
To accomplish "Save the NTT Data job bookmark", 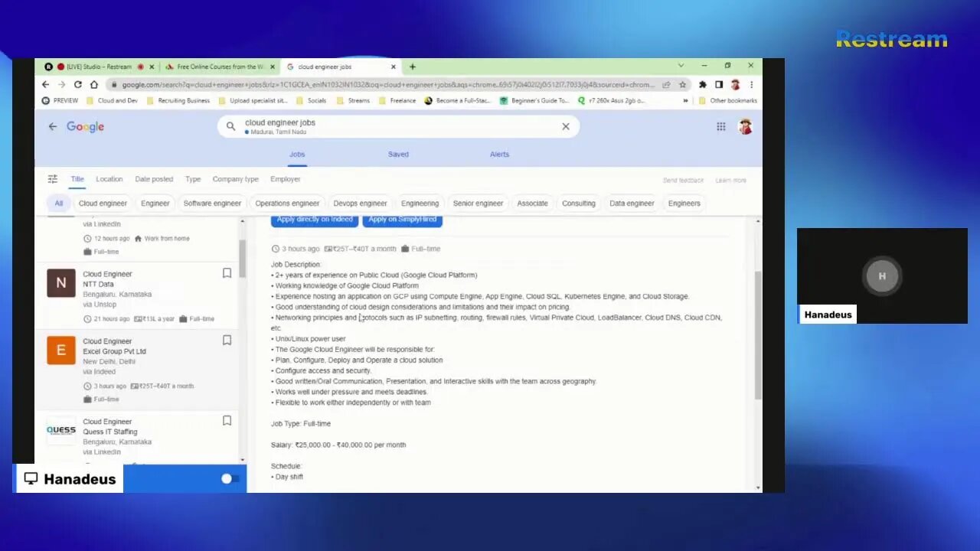I will (227, 273).
